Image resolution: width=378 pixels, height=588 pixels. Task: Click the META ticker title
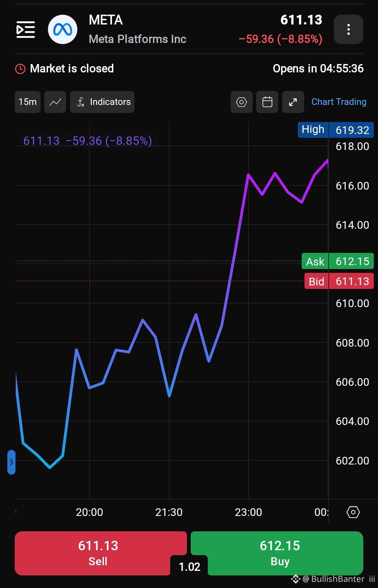coord(106,20)
